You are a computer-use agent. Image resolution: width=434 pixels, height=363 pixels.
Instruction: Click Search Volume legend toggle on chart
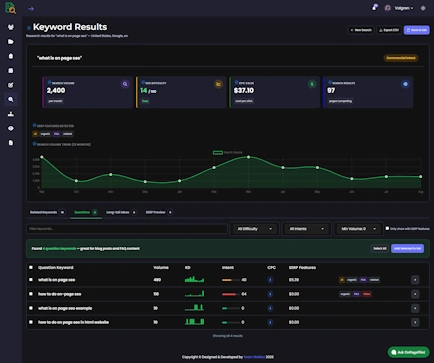pos(228,152)
